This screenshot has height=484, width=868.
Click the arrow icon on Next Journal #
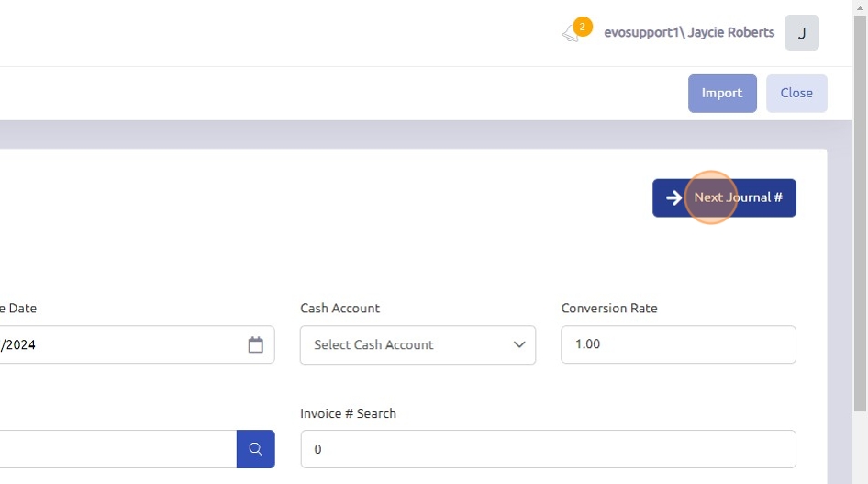tap(673, 197)
